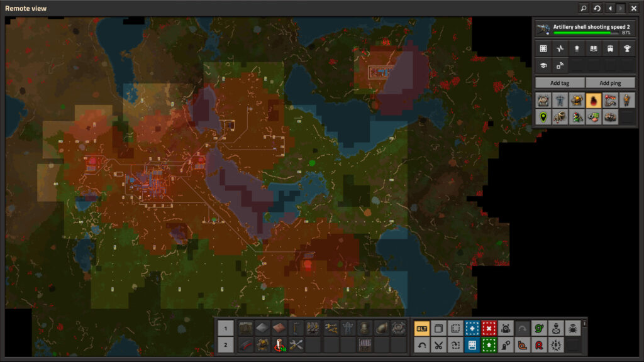Select the repair pack wrench slot
The image size is (644, 362).
[x=296, y=345]
